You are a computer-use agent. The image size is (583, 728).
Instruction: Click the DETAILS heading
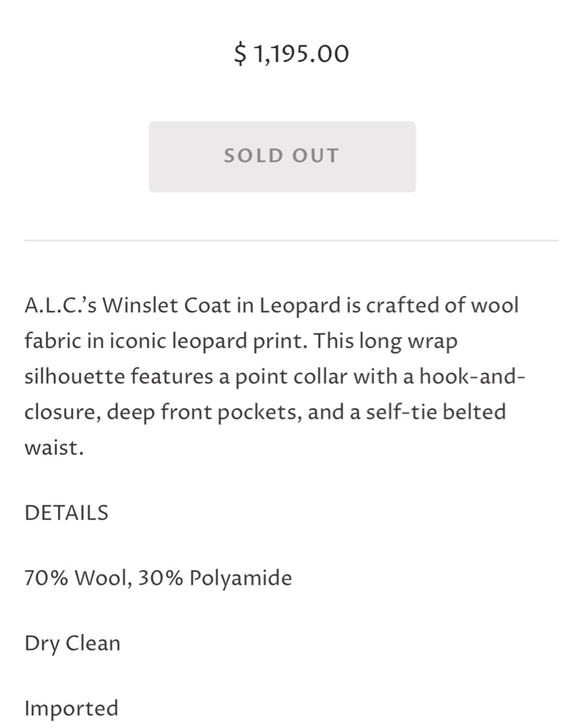pos(66,513)
